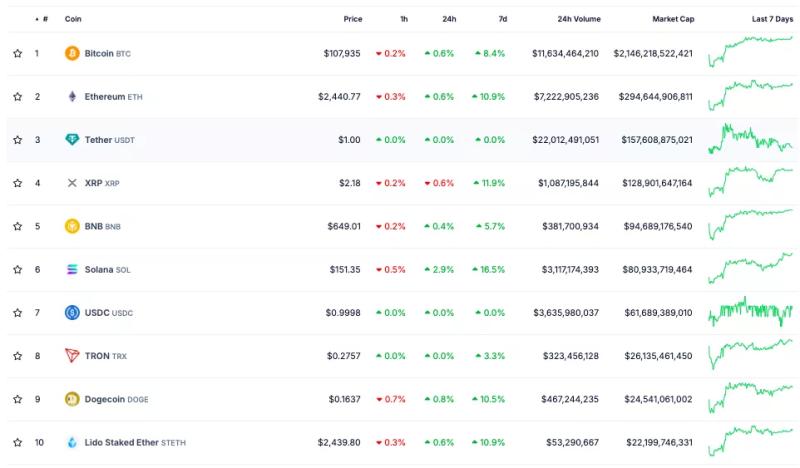Viewport: 800px width, 468px height.
Task: Click Solana 7d change 16.5%
Action: [x=489, y=269]
